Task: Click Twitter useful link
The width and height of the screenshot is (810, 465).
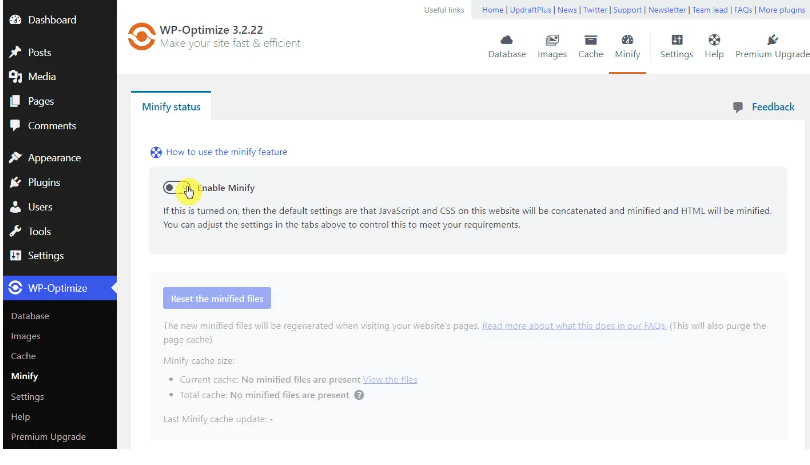Action: (x=595, y=10)
